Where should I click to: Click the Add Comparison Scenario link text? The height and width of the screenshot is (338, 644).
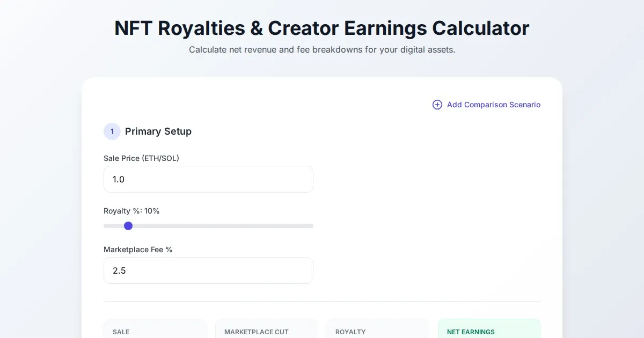pyautogui.click(x=493, y=105)
